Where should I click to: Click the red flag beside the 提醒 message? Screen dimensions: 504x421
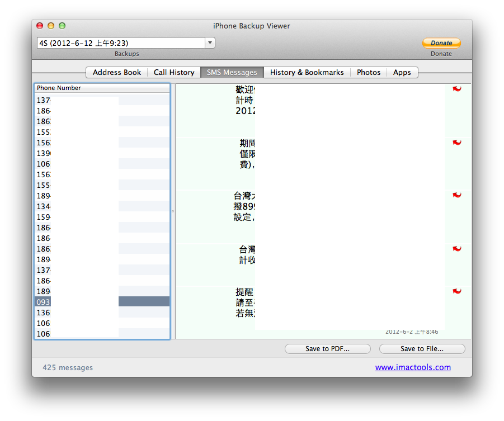[x=457, y=291]
